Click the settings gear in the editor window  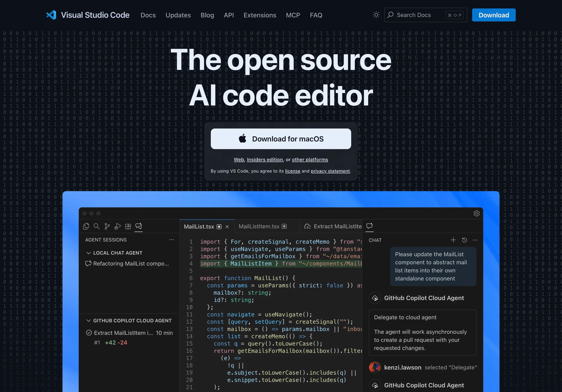[476, 214]
